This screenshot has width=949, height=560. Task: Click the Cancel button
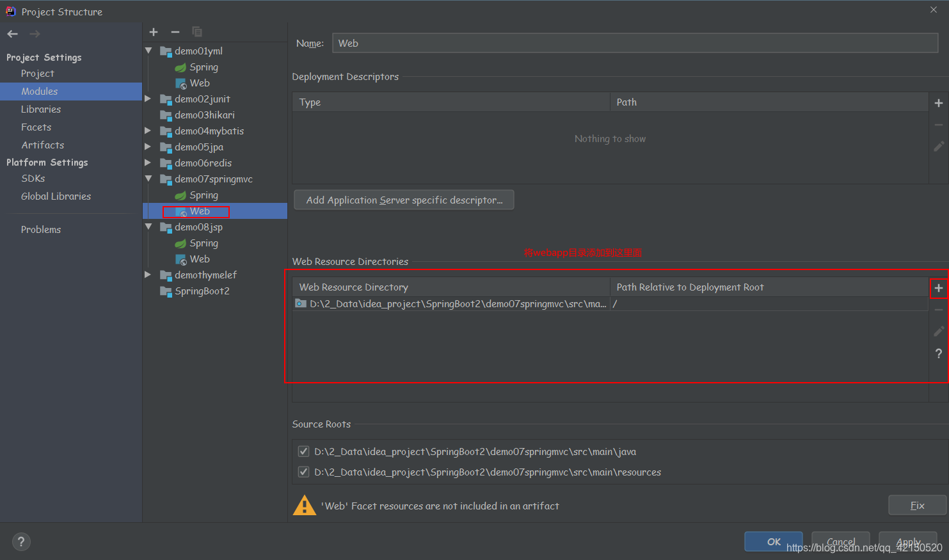[841, 541]
